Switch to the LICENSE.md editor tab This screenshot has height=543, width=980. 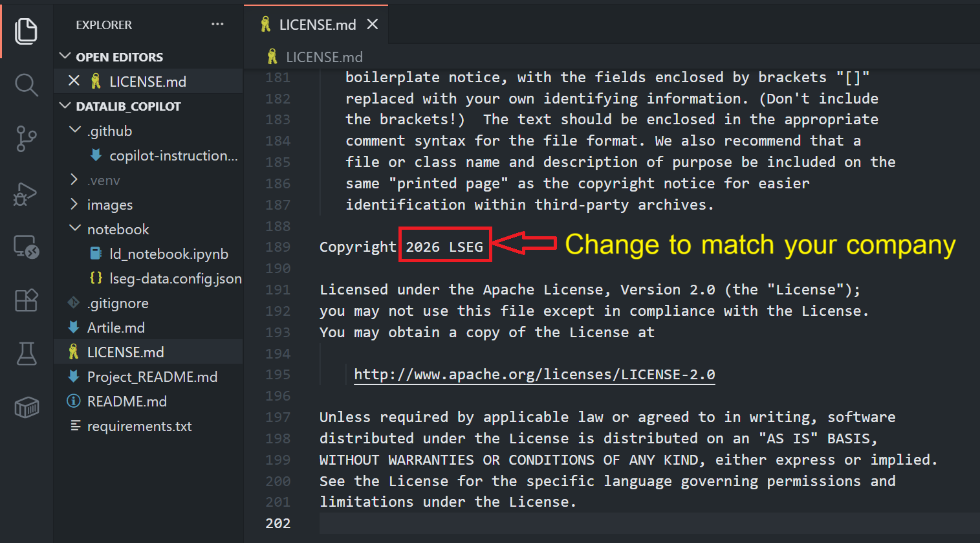(316, 24)
